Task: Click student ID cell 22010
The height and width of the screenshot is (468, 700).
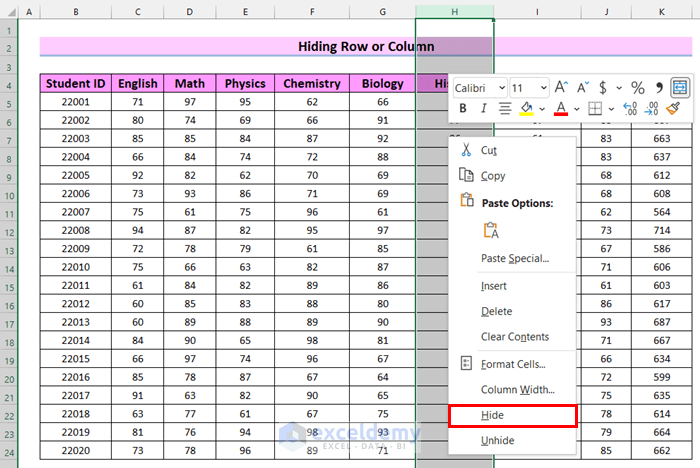Action: (76, 267)
